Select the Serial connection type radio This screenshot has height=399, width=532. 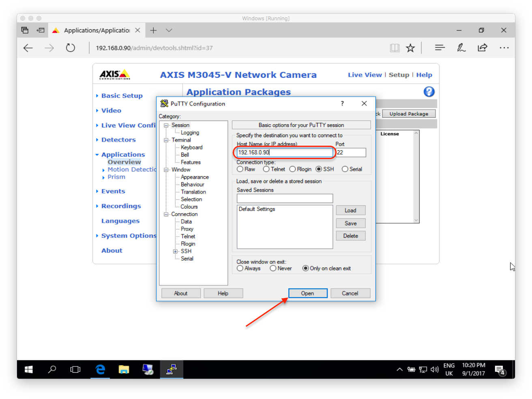[345, 169]
